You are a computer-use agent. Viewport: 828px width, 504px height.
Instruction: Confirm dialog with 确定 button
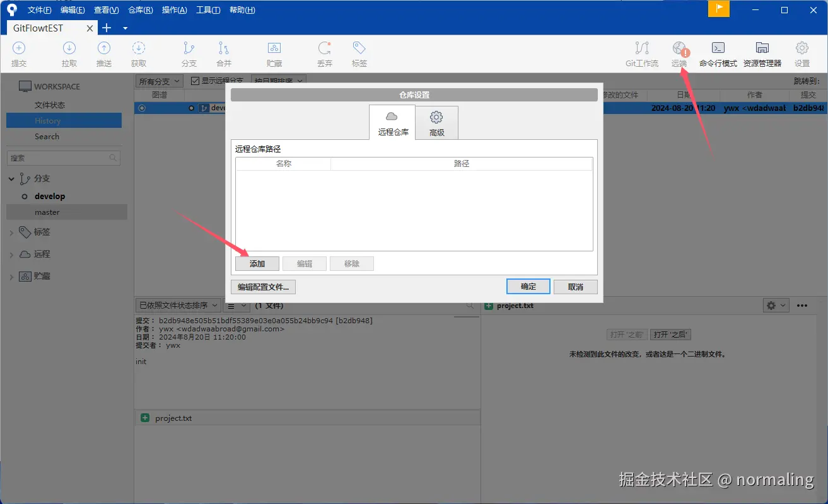tap(528, 287)
